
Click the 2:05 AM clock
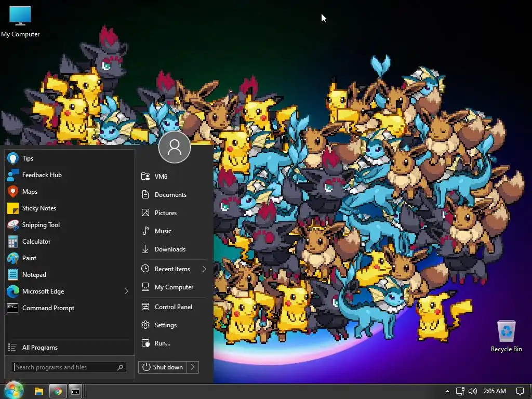click(x=495, y=391)
